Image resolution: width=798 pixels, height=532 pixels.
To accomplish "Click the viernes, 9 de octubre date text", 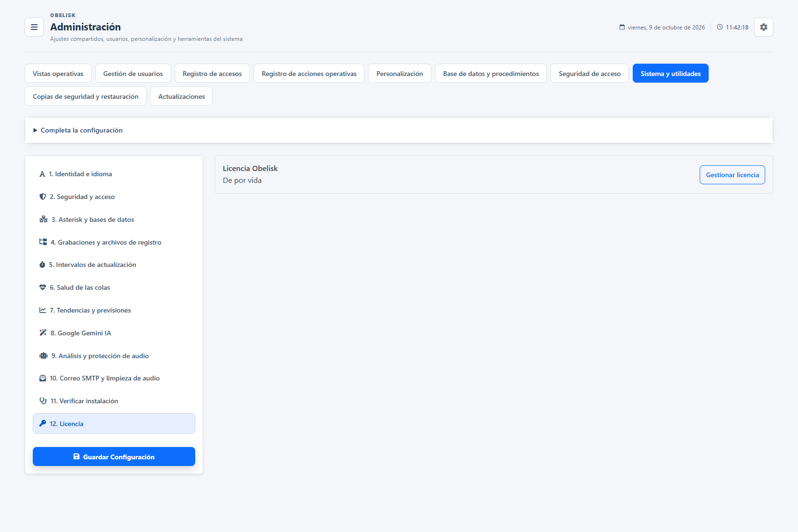I will click(x=666, y=28).
